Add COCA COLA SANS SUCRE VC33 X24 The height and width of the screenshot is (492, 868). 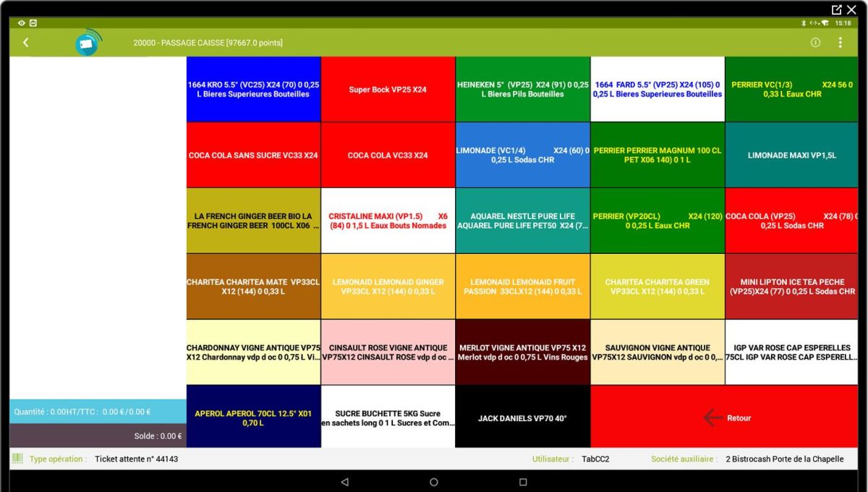[x=253, y=155]
